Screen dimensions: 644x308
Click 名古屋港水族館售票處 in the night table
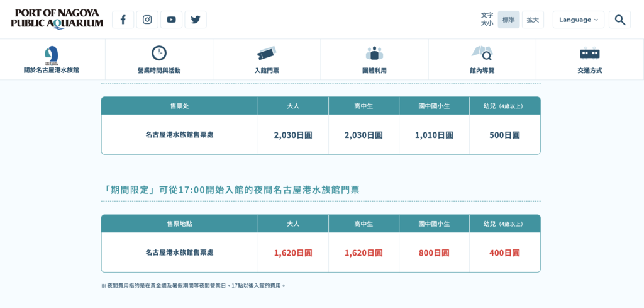(x=179, y=253)
